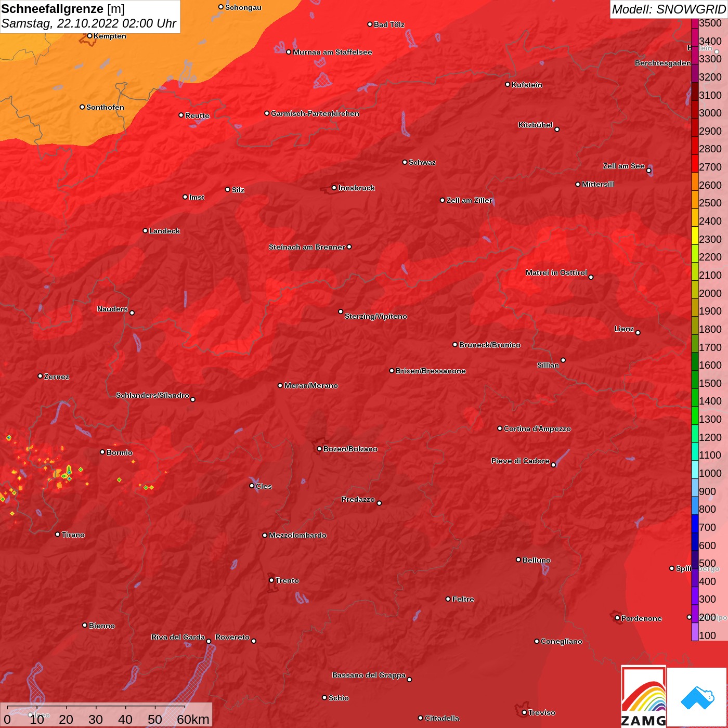
Task: Click the Sillian label
Action: pyautogui.click(x=548, y=365)
